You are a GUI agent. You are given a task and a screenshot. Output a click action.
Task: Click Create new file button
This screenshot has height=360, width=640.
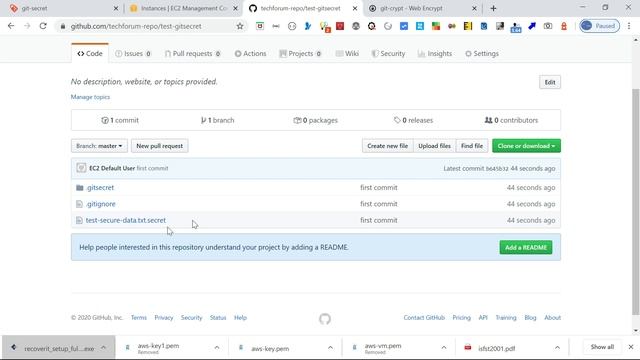[387, 146]
